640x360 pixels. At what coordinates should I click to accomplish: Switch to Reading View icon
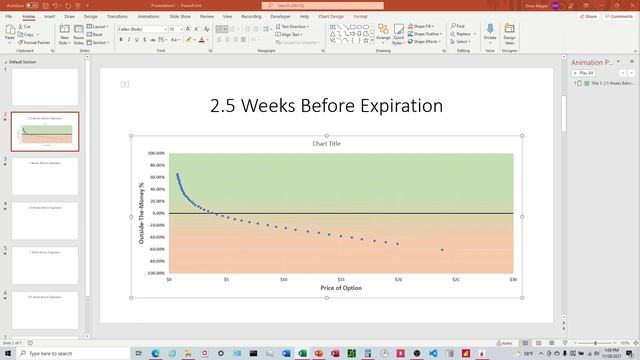(551, 343)
